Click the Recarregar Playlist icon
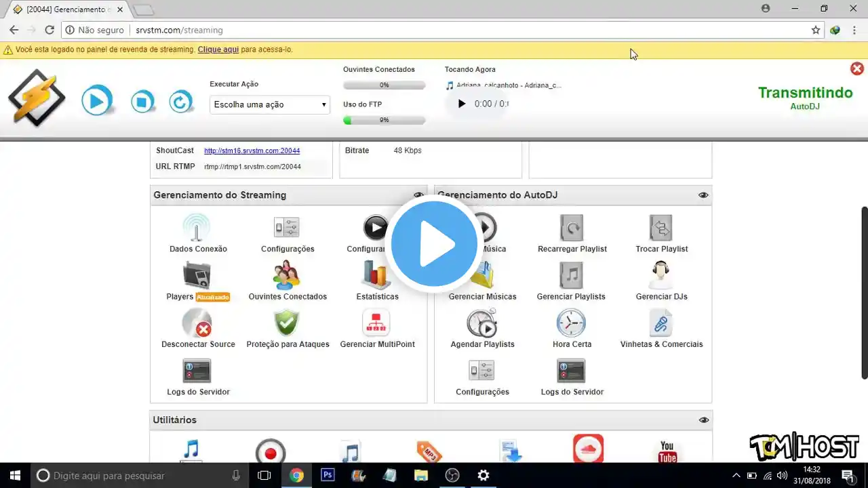 [x=571, y=228]
